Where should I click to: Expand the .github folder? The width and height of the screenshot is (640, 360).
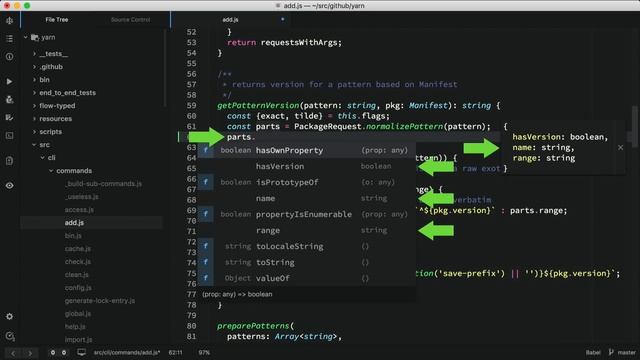coord(34,67)
